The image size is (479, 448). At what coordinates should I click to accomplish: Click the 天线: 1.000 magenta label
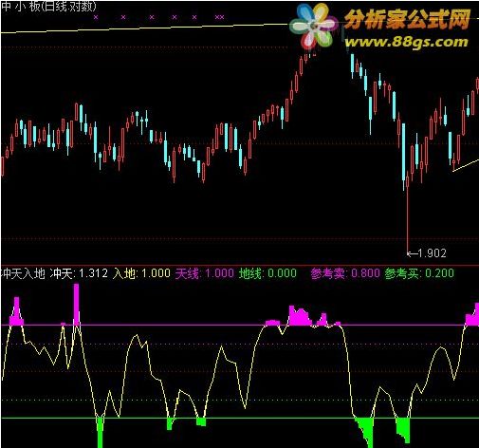coord(205,273)
